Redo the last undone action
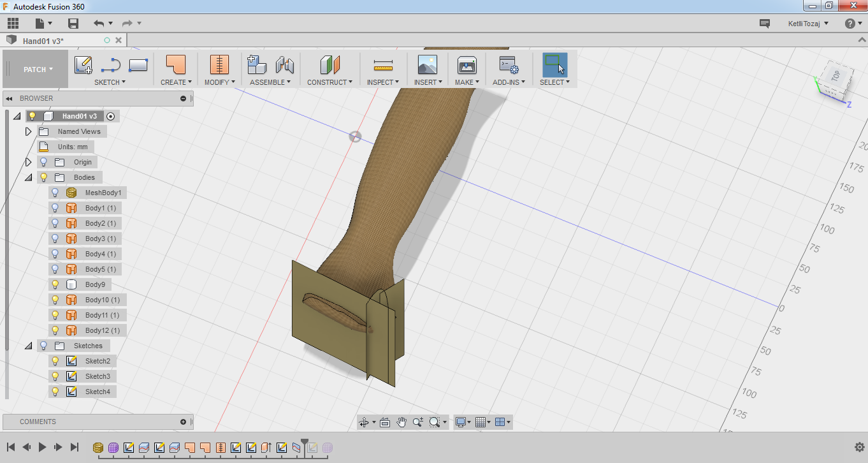Screen dimensions: 868x463 tap(127, 24)
